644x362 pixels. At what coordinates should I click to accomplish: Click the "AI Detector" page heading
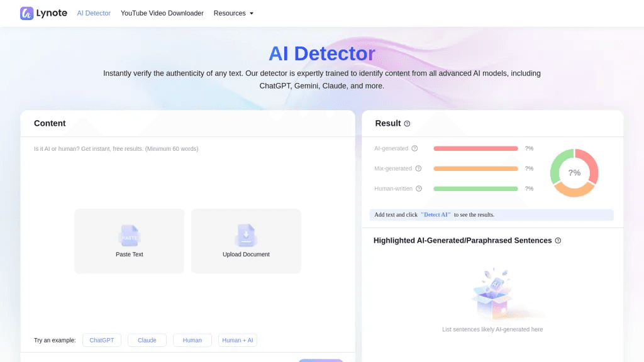click(322, 53)
